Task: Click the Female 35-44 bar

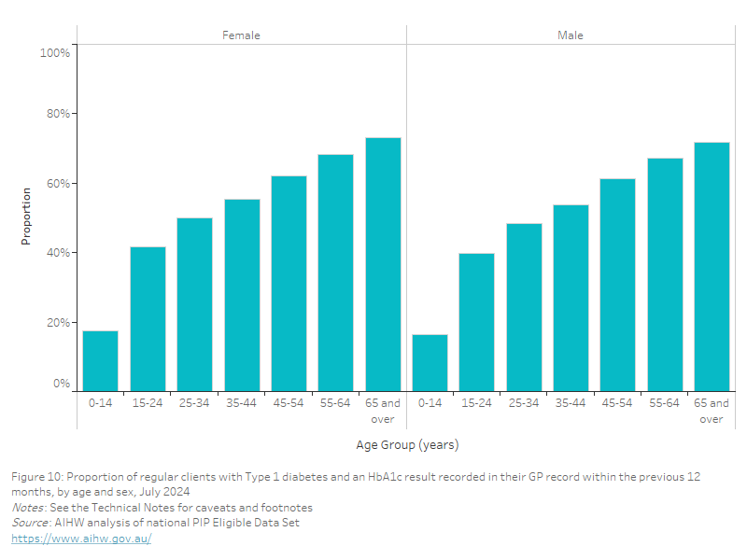Action: [x=242, y=295]
